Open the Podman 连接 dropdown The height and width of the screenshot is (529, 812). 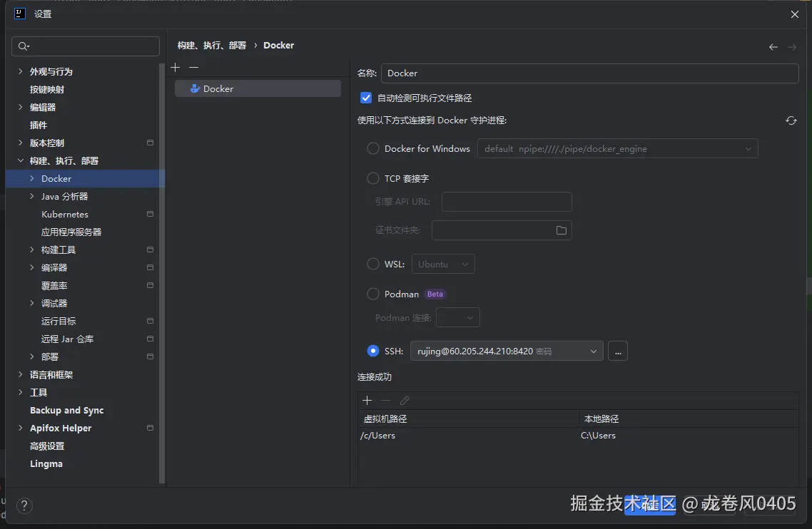click(x=458, y=317)
